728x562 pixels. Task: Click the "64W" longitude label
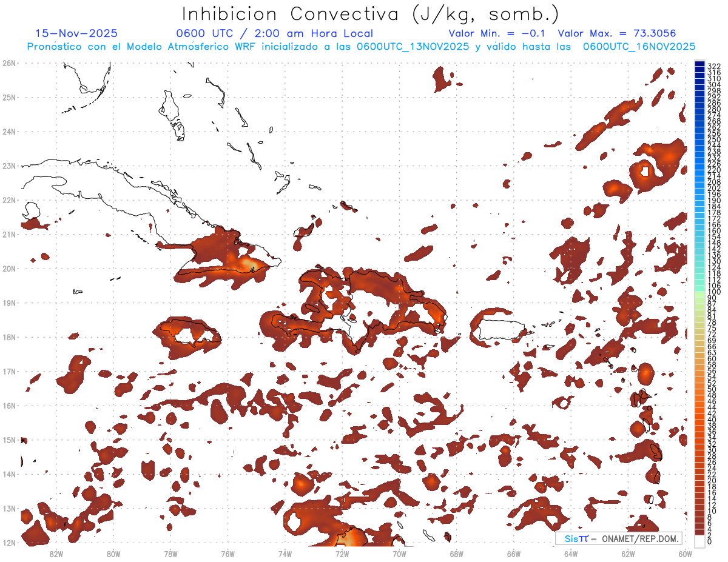click(x=571, y=554)
